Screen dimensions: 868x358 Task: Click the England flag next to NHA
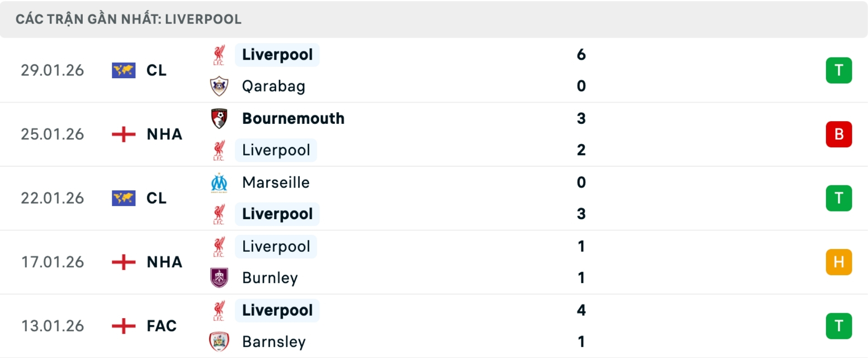click(x=123, y=134)
